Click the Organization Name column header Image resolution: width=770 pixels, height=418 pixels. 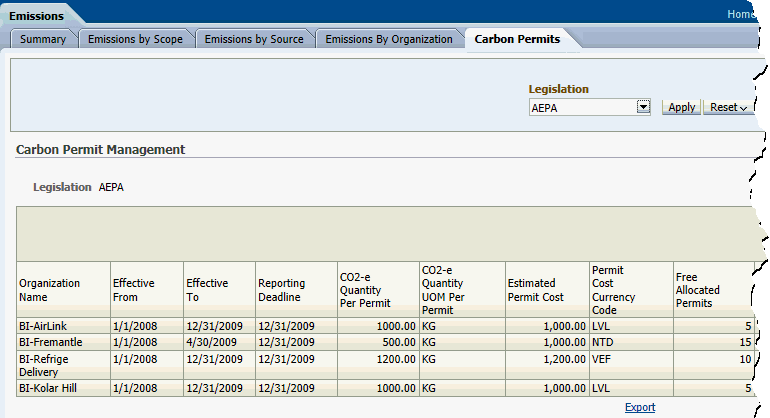tap(63, 290)
